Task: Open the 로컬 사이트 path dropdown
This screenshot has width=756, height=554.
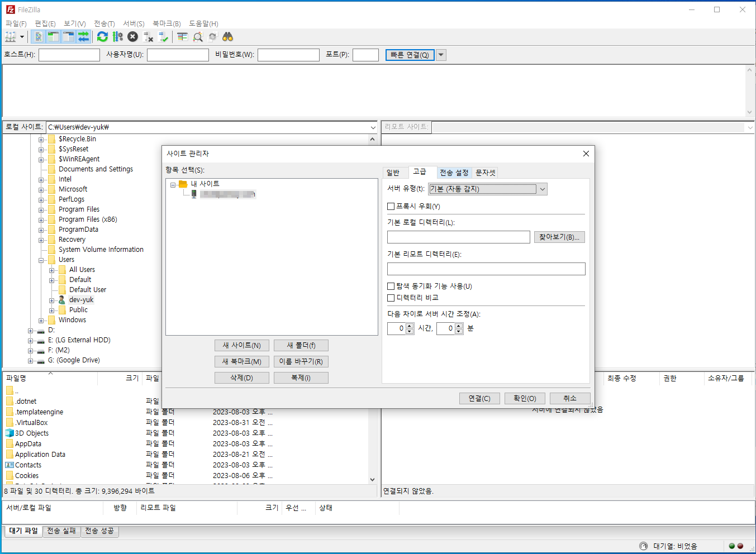Action: 373,127
